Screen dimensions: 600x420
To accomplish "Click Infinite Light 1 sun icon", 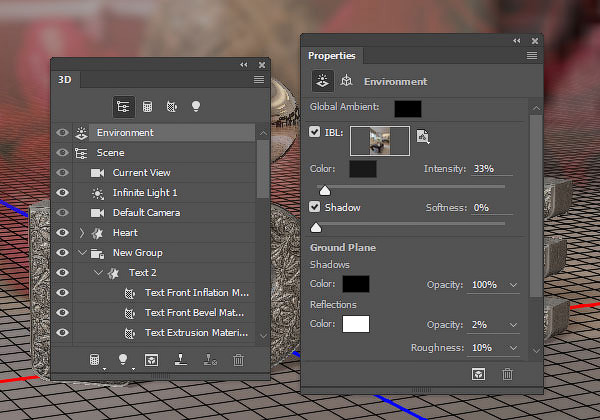I will (x=98, y=193).
